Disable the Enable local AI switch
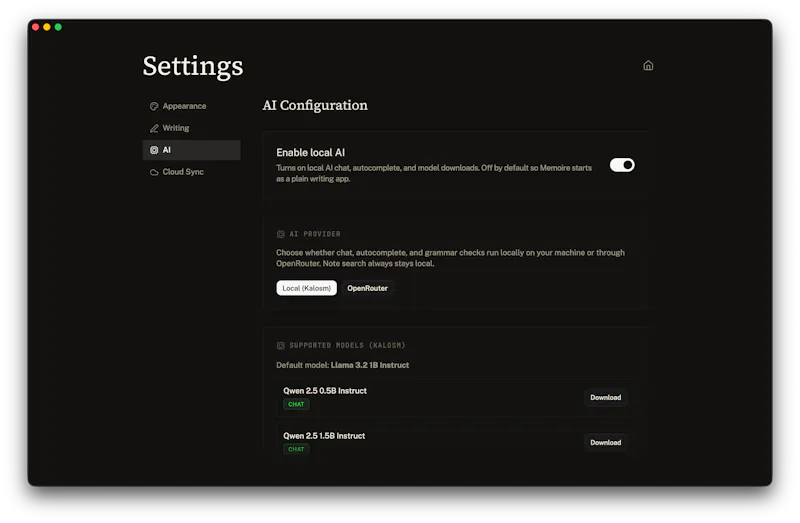800x523 pixels. 622,165
